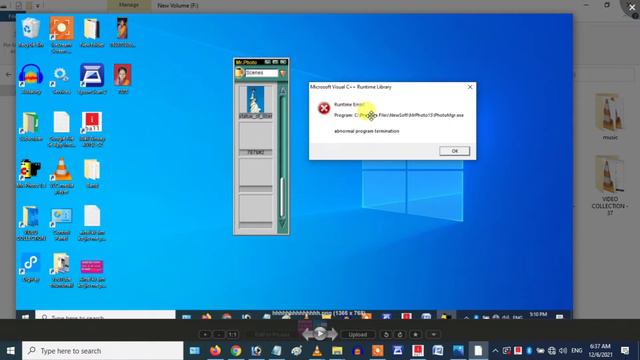Select the Statue of Liberty thumbnail in Mr.Photo

[256, 100]
